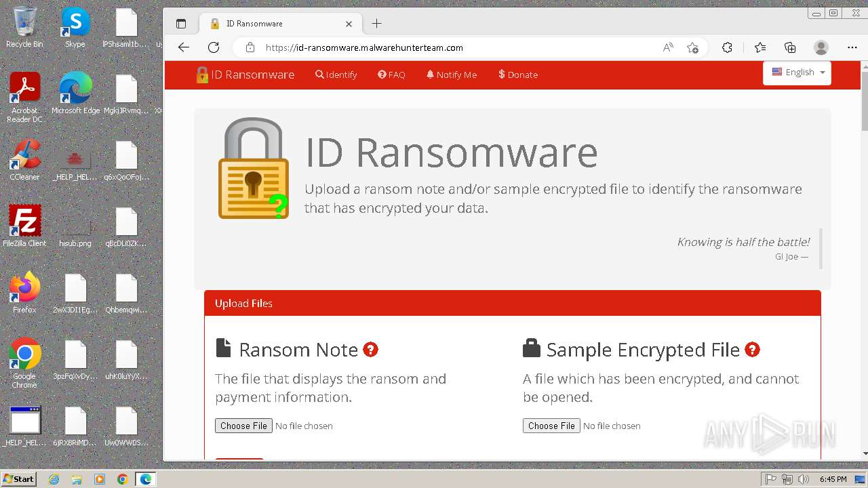Open Edge Settings and more menu
This screenshot has width=868, height=488.
tap(852, 47)
